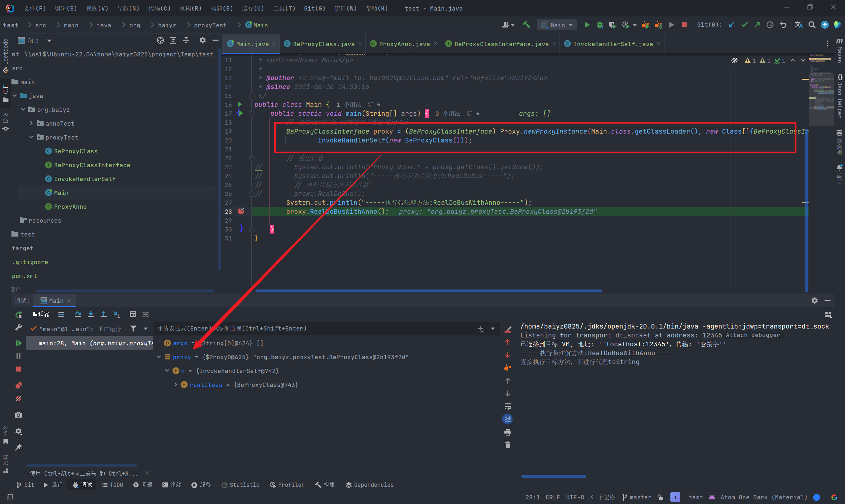Stop the running process in top toolbar
845x504 pixels.
click(684, 25)
